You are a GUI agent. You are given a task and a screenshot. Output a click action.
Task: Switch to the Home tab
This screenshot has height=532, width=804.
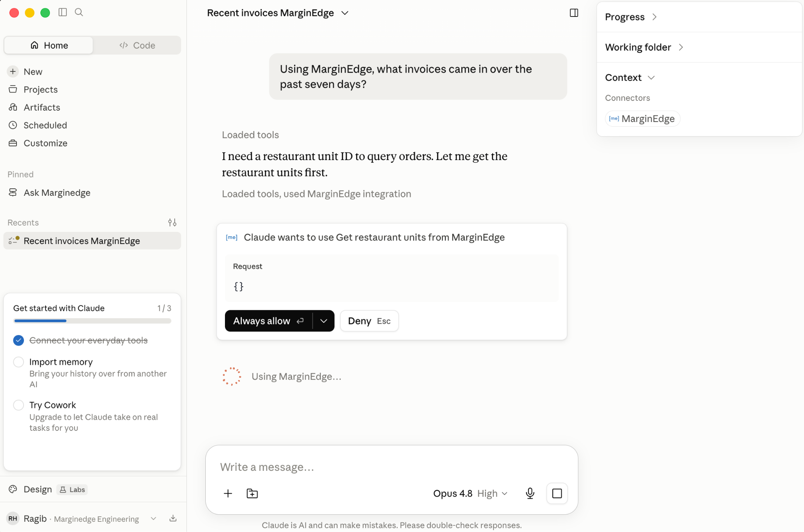click(x=49, y=45)
